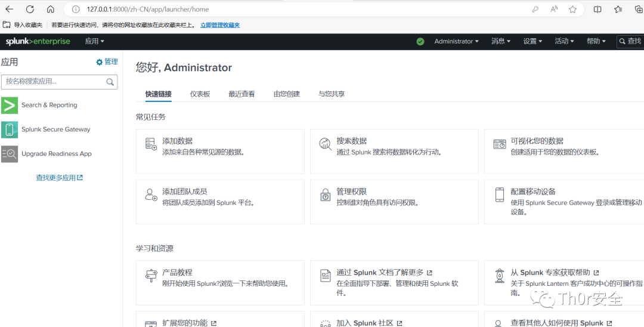Viewport: 644px width, 327px height.
Task: Click the Upgrade Readiness App name
Action: pos(57,153)
